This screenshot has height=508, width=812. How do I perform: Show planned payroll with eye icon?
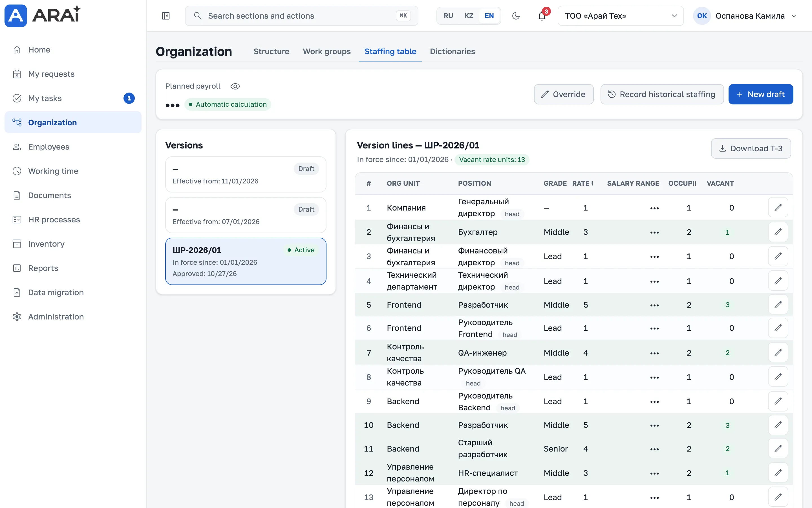click(235, 86)
